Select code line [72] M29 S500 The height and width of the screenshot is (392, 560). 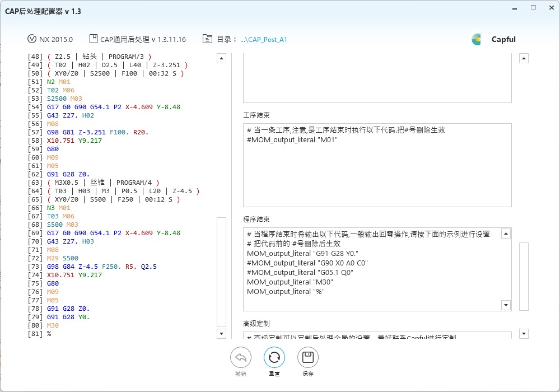tap(53, 258)
